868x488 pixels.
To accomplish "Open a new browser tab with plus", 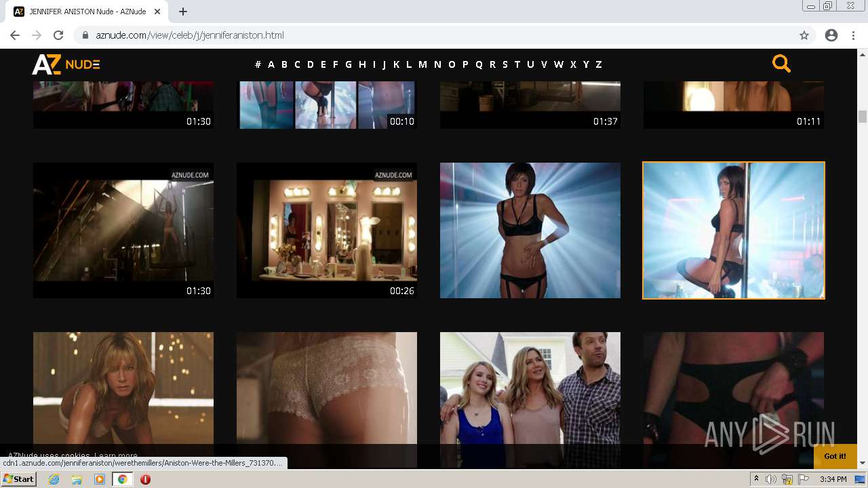I will tap(183, 12).
